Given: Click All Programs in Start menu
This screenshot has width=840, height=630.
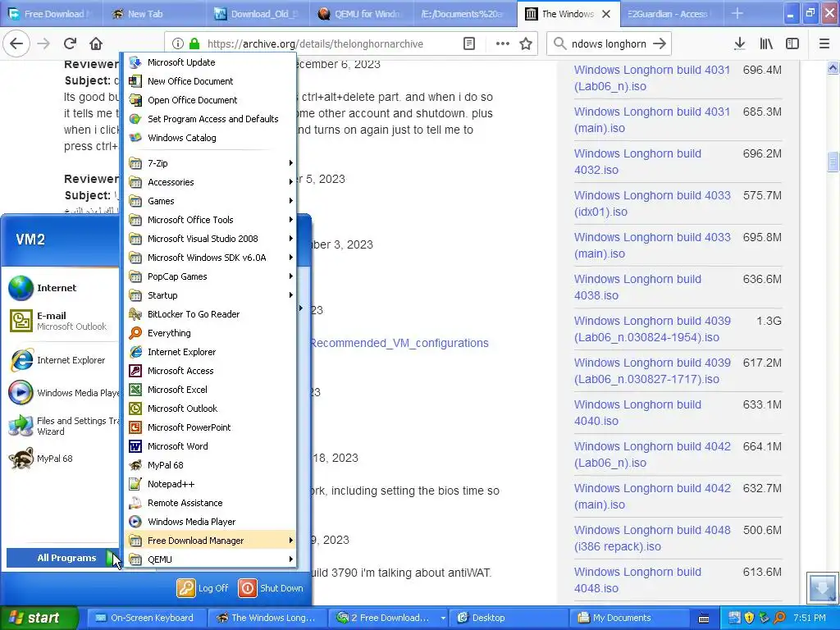Looking at the screenshot, I should [64, 558].
